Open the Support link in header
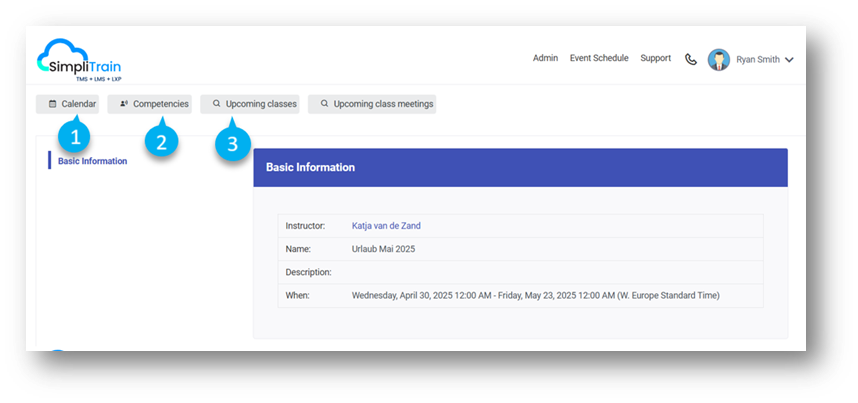Image resolution: width=858 pixels, height=403 pixels. tap(655, 58)
